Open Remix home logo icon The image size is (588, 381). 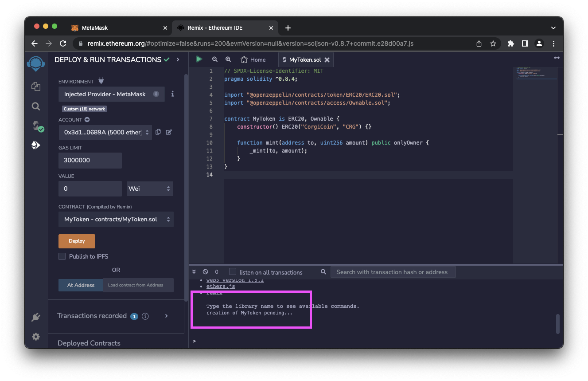coord(36,63)
